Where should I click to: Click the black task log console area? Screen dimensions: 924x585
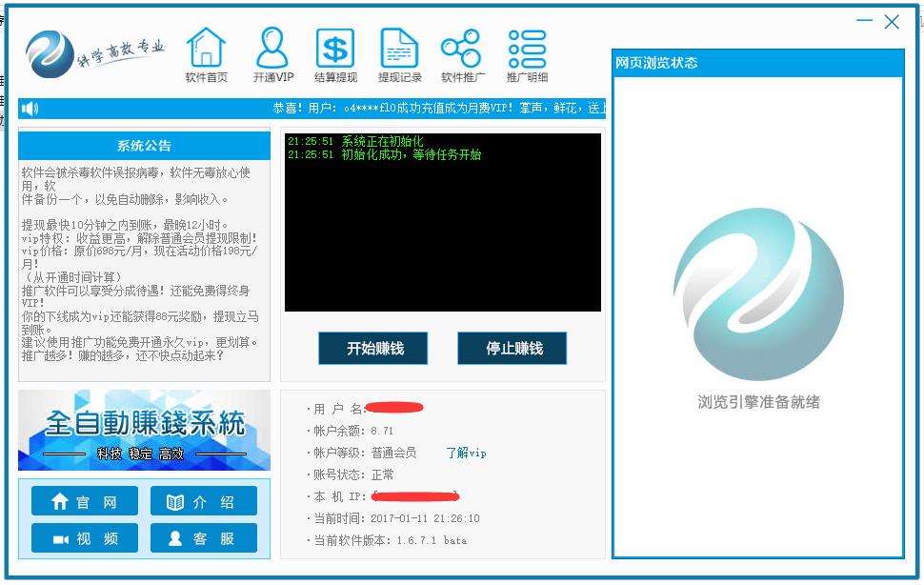click(443, 224)
